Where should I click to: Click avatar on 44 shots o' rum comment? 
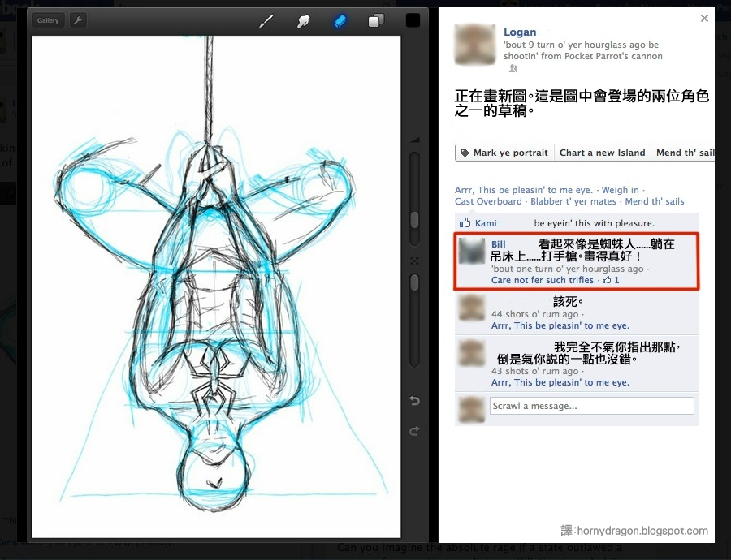pyautogui.click(x=472, y=308)
